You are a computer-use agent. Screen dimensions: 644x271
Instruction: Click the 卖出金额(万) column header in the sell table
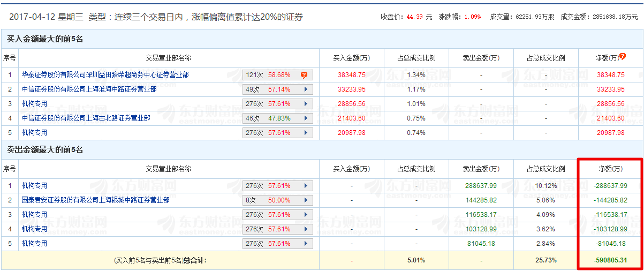click(481, 169)
